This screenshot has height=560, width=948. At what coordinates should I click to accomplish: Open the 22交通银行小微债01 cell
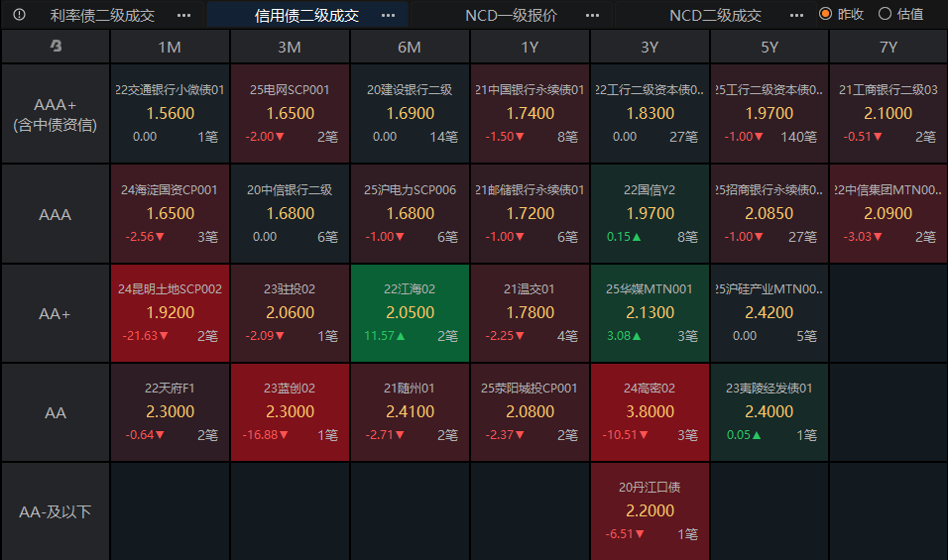pyautogui.click(x=170, y=114)
